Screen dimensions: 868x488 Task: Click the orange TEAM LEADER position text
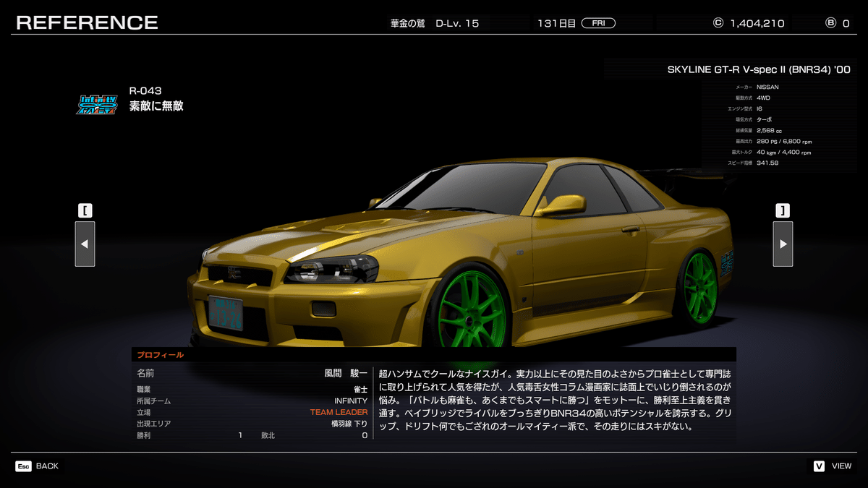coord(339,412)
